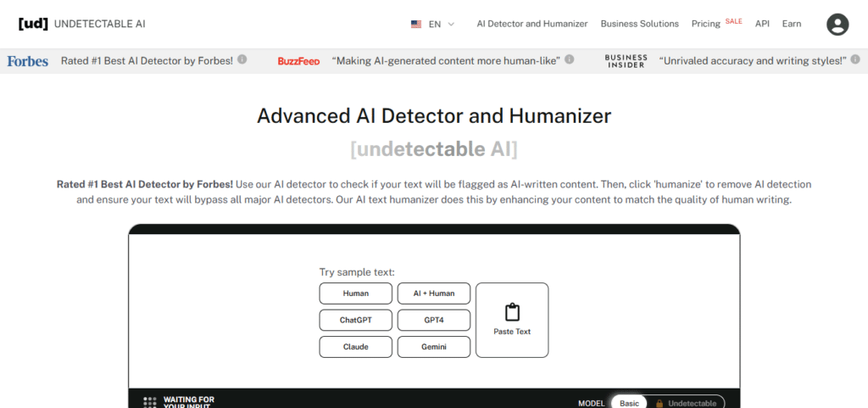Load the GPT4 sample text
Screen dimensions: 868x408
tap(434, 320)
